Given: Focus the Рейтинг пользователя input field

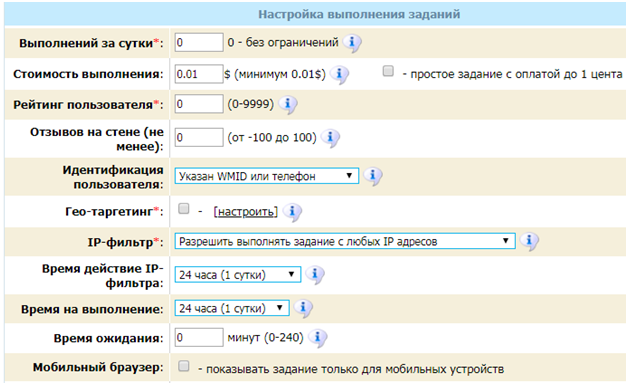Looking at the screenshot, I should pos(199,104).
